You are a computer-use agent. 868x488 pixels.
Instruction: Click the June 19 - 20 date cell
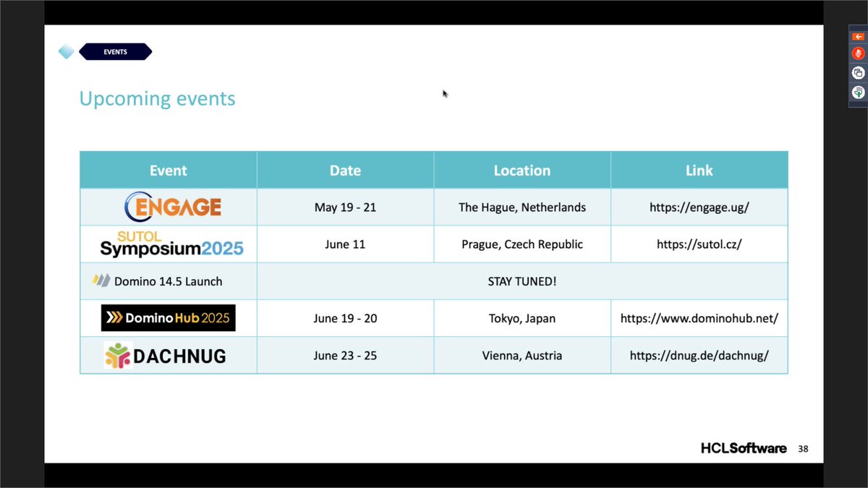coord(345,318)
